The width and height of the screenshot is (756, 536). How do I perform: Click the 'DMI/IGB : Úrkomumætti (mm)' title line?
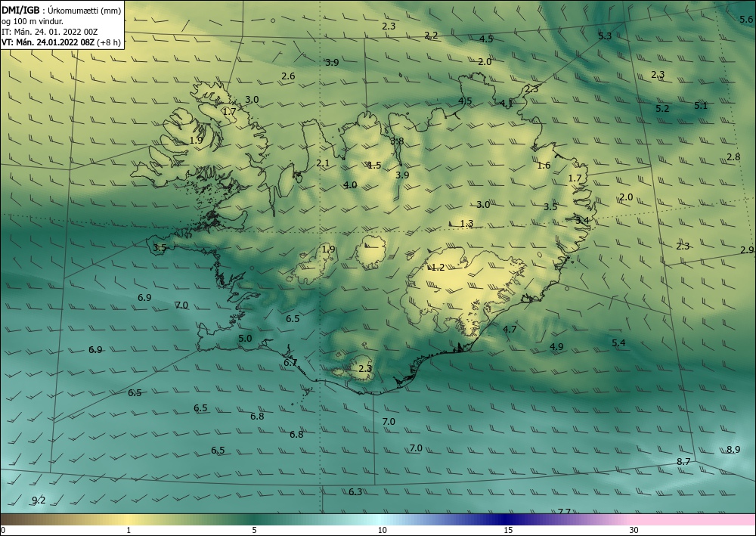pos(61,10)
